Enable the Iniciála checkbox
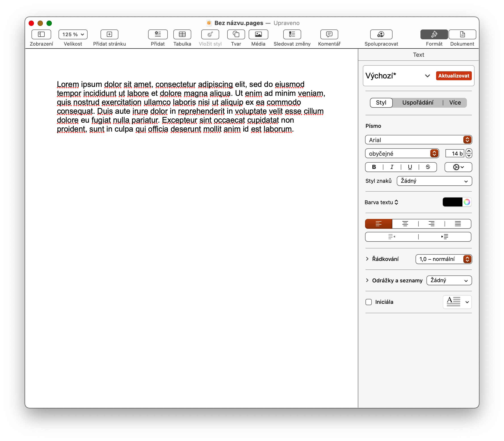Screen dimensions: 504x441 click(x=368, y=302)
